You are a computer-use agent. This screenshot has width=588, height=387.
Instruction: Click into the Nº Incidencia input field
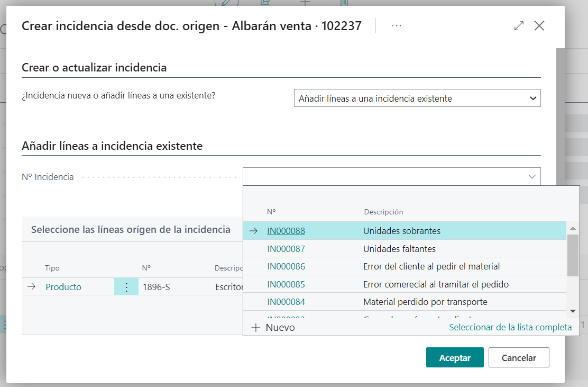pyautogui.click(x=383, y=177)
